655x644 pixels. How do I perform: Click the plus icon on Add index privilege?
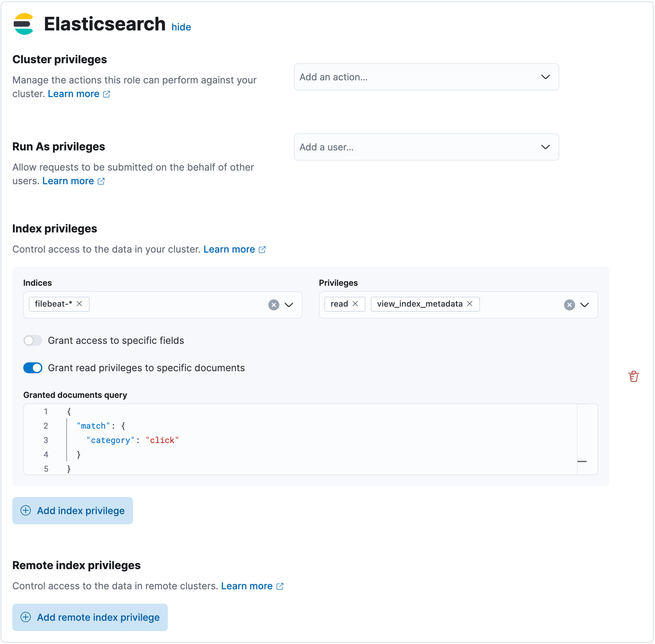(x=26, y=511)
